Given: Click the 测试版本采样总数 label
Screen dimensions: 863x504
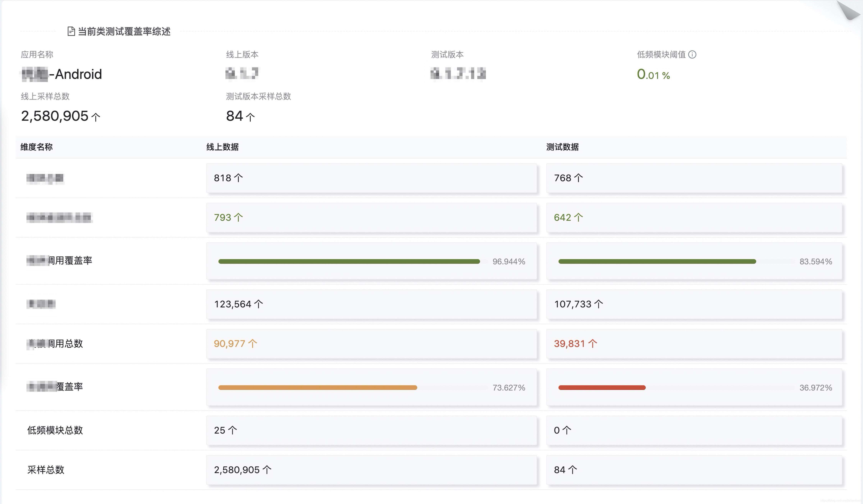Looking at the screenshot, I should tap(258, 96).
